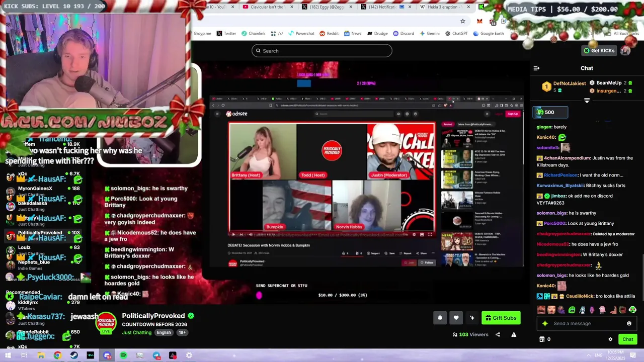Click the CaudilloNick username in chat
This screenshot has height=362, width=644.
pos(580,296)
